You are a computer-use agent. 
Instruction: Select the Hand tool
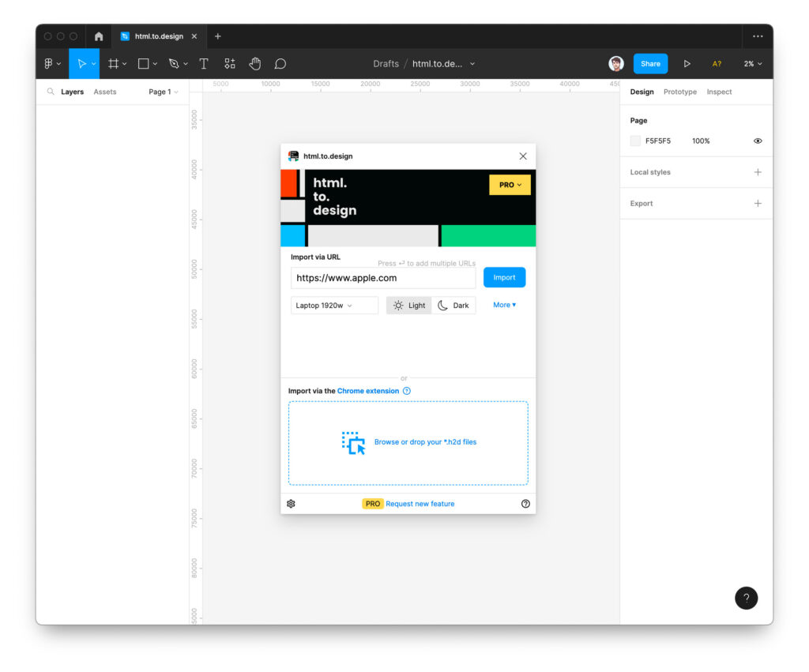coord(254,64)
